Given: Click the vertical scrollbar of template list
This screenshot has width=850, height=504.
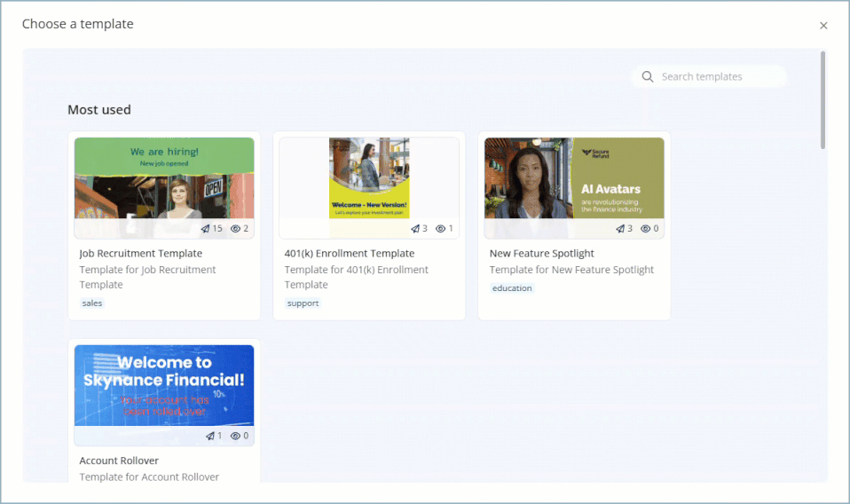Looking at the screenshot, I should (x=823, y=99).
